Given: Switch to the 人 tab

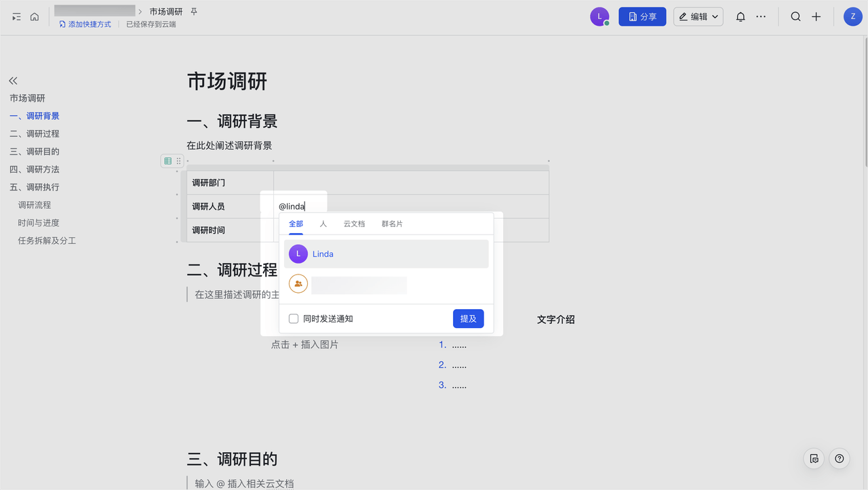Looking at the screenshot, I should pyautogui.click(x=323, y=224).
